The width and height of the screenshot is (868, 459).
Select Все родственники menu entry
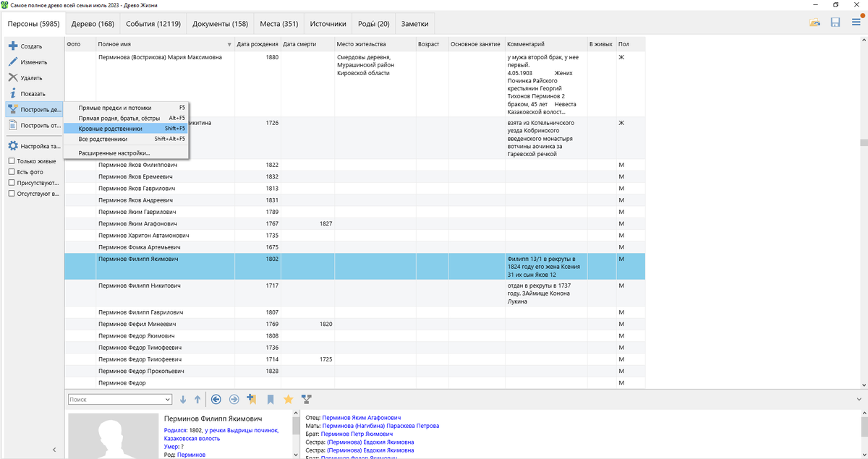coord(127,139)
